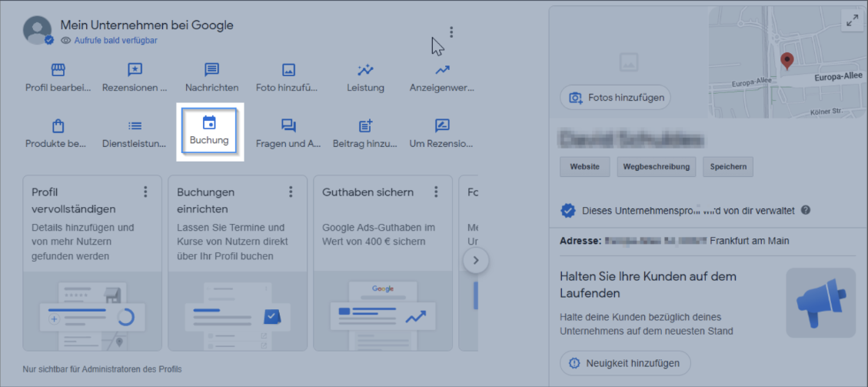Select the Buchung calendar icon
Viewport: 868px width, 387px height.
point(208,123)
